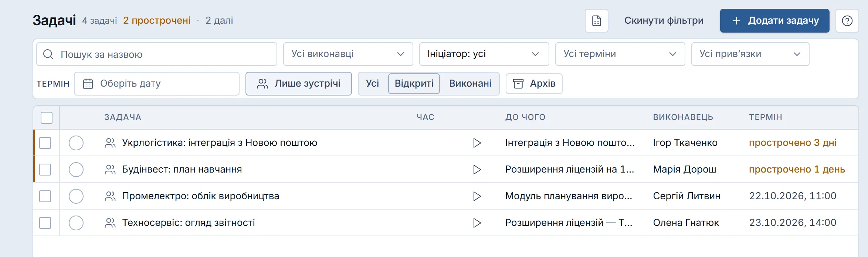
Task: Open linked deal Розширення ліцензій на 1...
Action: click(x=570, y=170)
